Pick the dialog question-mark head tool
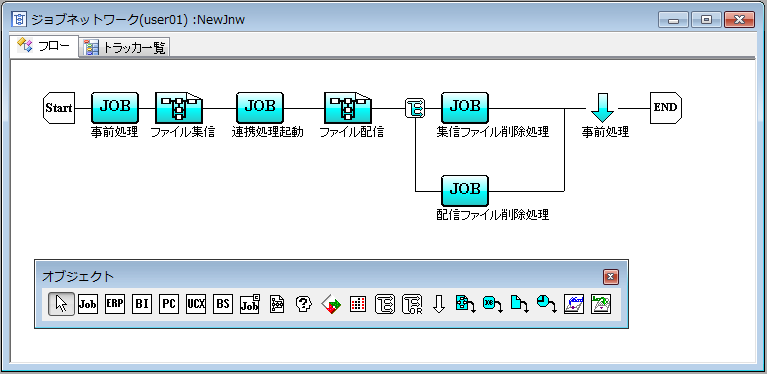 pyautogui.click(x=304, y=304)
